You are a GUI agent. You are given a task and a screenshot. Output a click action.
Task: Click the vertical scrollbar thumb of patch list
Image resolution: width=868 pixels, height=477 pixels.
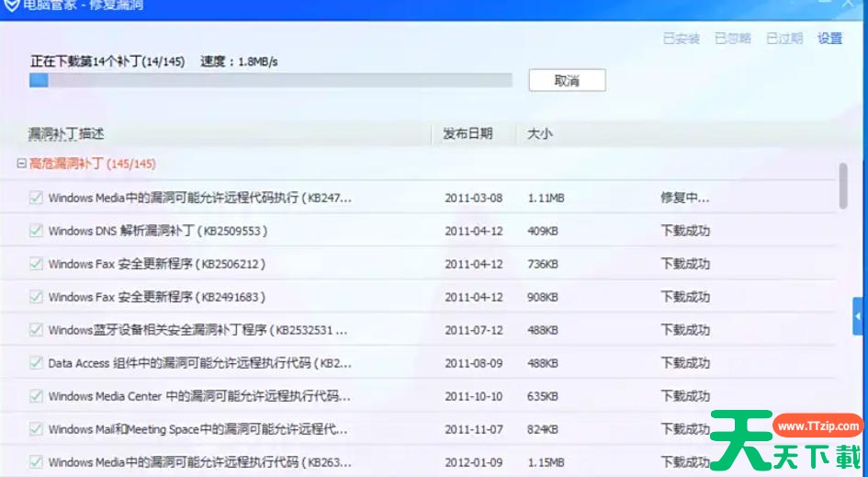click(843, 186)
